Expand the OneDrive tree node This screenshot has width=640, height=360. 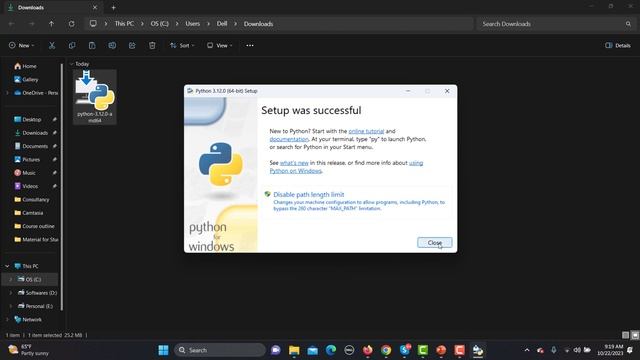(x=7, y=93)
